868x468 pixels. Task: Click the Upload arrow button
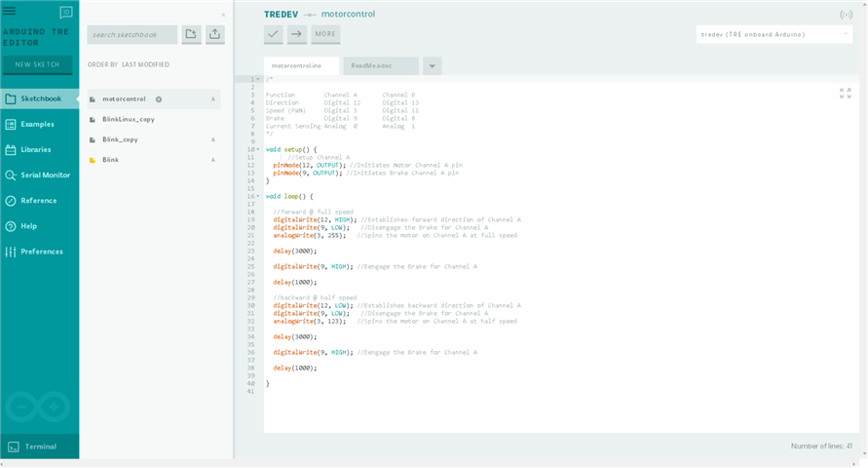click(x=297, y=34)
